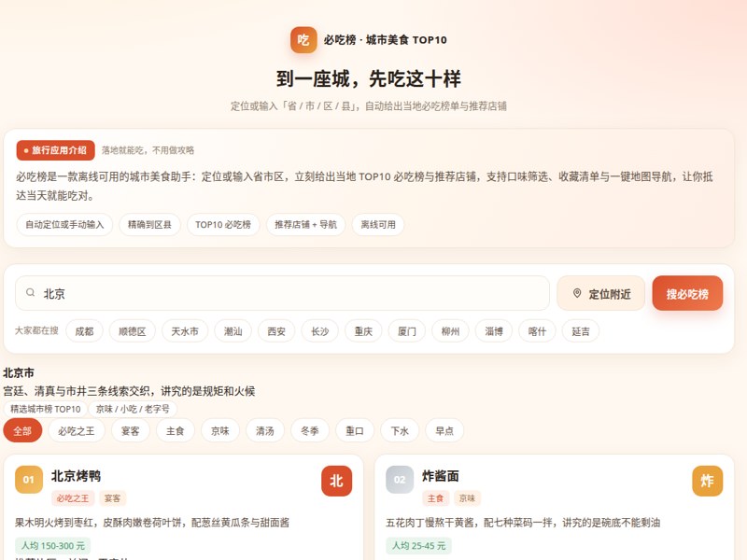This screenshot has height=560, width=747.
Task: Click the 02 rank badge of 炸酱面
Action: click(x=400, y=480)
